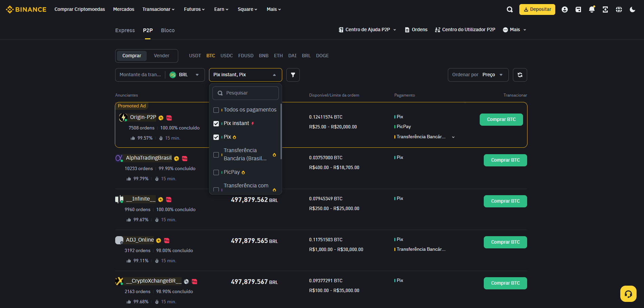The width and height of the screenshot is (644, 308).
Task: Click the Centro de Ajuda P2P icon
Action: tap(341, 30)
